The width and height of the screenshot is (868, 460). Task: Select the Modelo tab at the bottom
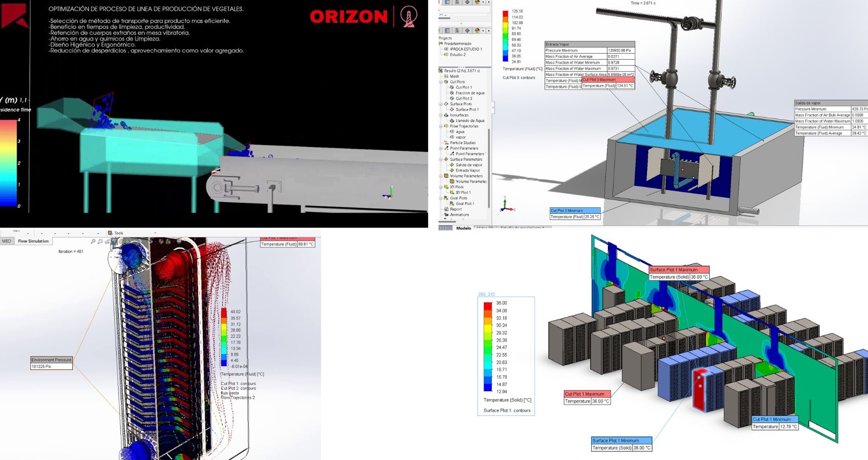click(463, 228)
